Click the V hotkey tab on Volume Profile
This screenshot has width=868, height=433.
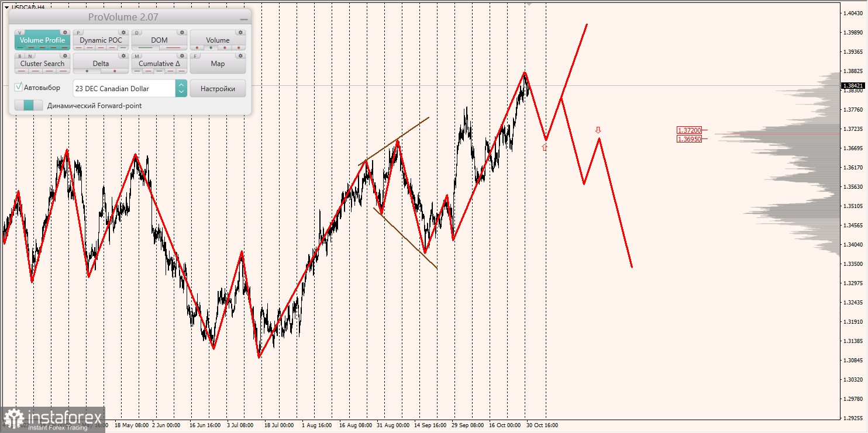click(20, 33)
